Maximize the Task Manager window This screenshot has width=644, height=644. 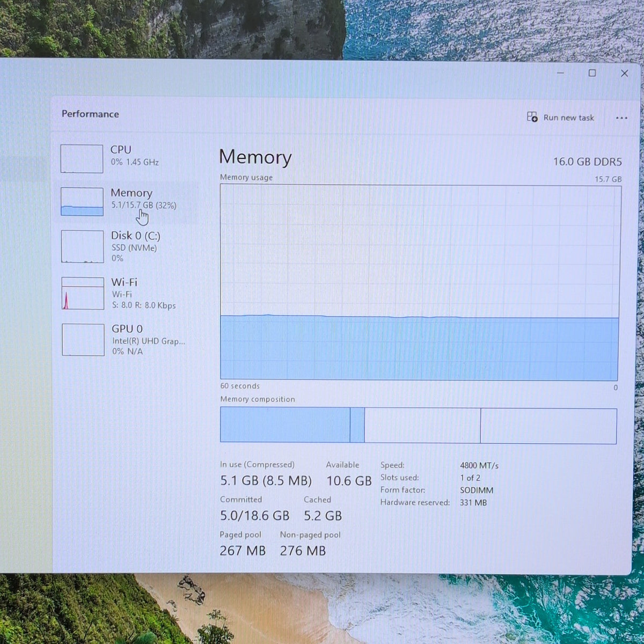[x=592, y=73]
